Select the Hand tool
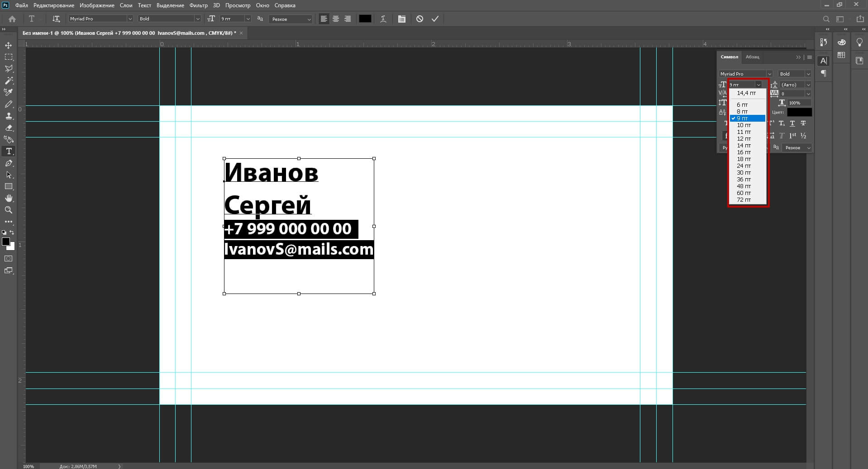The image size is (868, 469). tap(9, 198)
